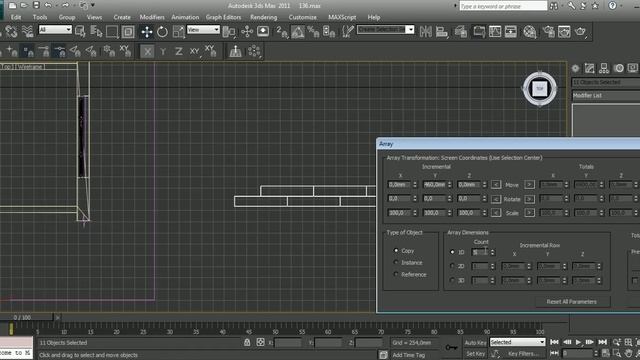Screen dimensions: 640x360
Task: Click the Select by Name icon
Action: [x=96, y=31]
